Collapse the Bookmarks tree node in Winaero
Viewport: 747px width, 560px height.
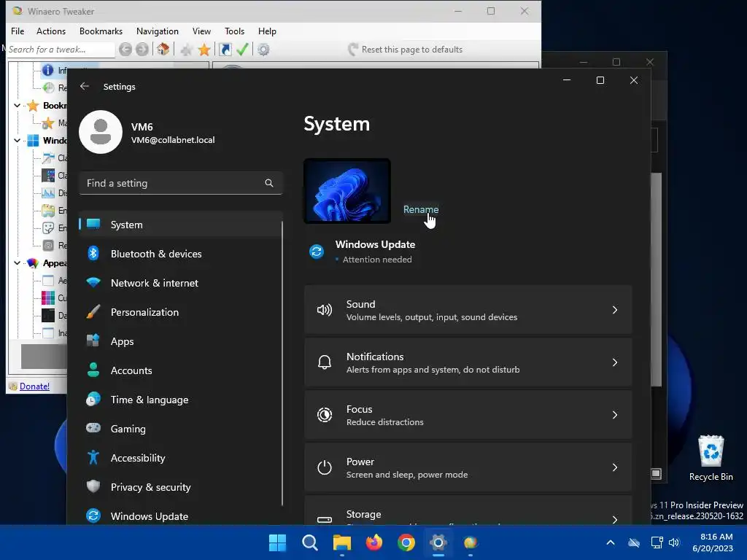point(18,105)
